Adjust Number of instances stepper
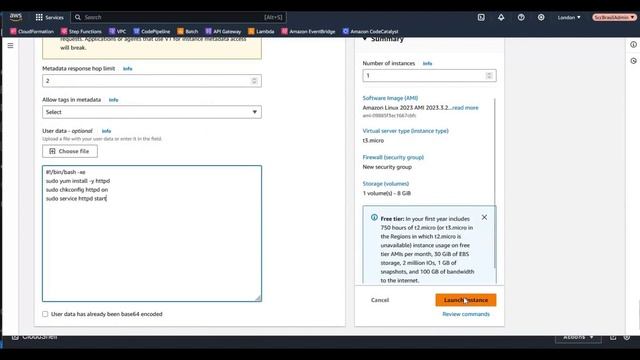The height and width of the screenshot is (360, 640). (489, 76)
